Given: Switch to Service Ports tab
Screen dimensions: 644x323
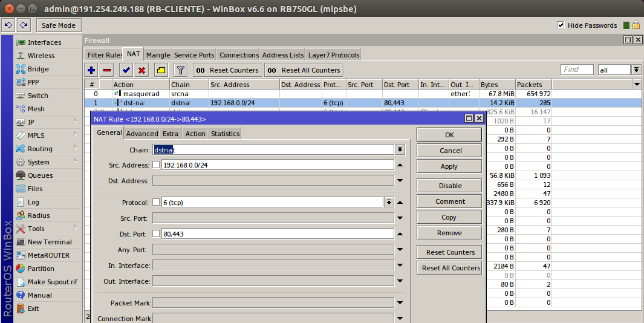Looking at the screenshot, I should point(194,54).
